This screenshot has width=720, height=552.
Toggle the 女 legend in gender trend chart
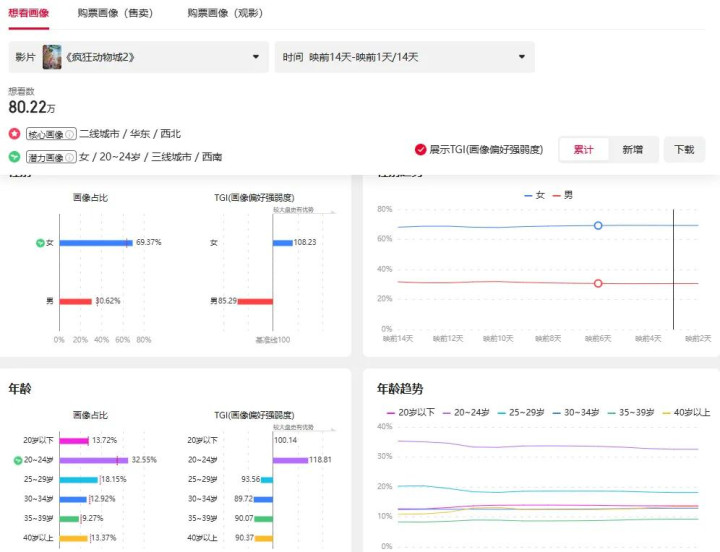(x=534, y=195)
